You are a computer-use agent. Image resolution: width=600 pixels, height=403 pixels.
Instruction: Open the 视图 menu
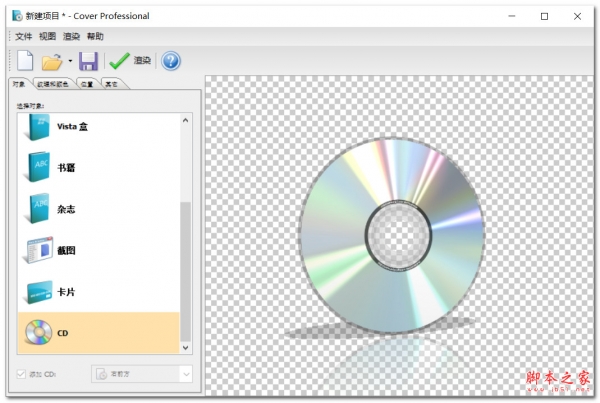click(x=47, y=36)
